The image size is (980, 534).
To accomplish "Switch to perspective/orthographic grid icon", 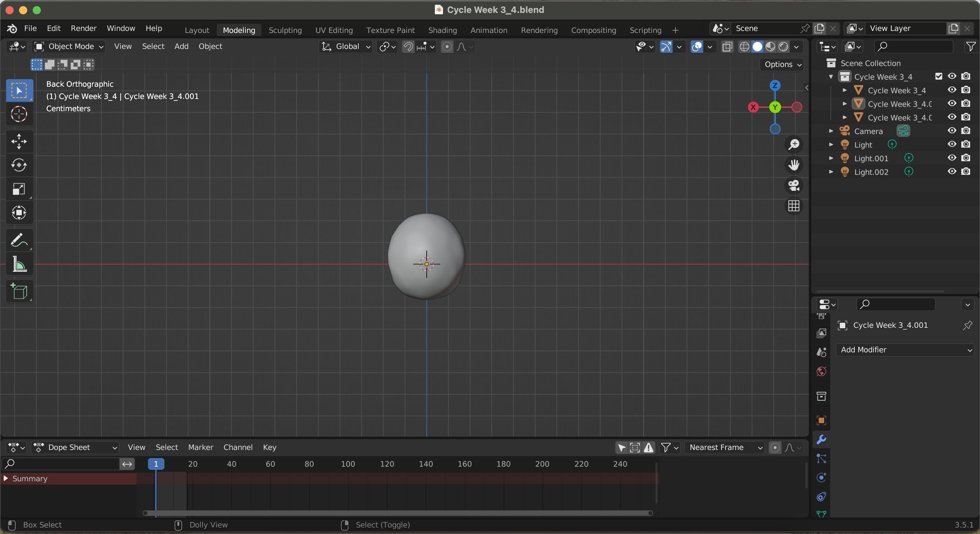I will (794, 206).
